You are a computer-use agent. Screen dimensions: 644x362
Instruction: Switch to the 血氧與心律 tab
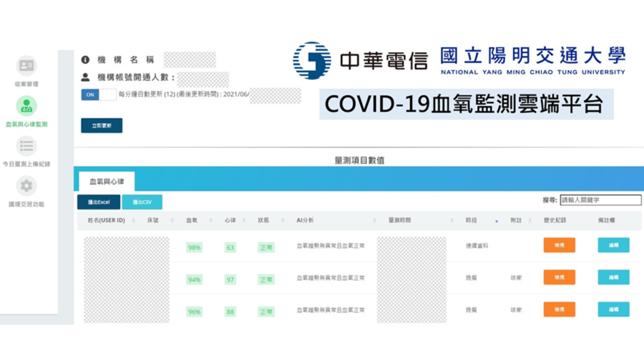pos(107,182)
